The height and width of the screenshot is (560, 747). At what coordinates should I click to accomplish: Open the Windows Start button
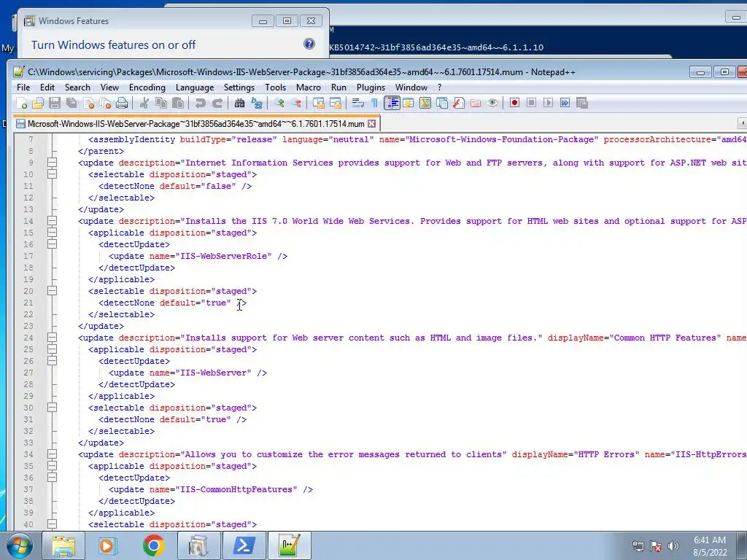pyautogui.click(x=20, y=545)
